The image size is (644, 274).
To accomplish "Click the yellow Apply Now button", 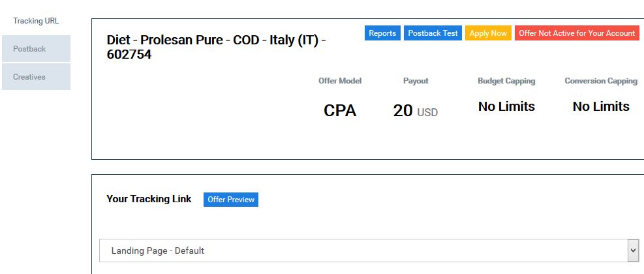I will pos(488,33).
